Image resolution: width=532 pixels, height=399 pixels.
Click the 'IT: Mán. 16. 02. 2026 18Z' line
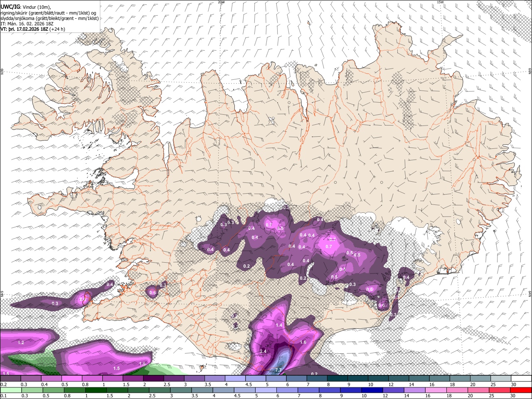[x=27, y=24]
